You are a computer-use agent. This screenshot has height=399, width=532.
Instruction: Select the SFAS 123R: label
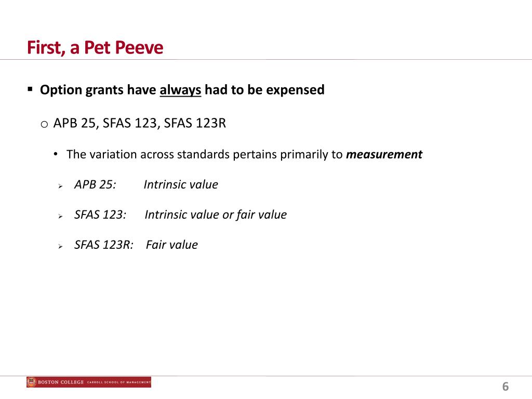coord(104,245)
